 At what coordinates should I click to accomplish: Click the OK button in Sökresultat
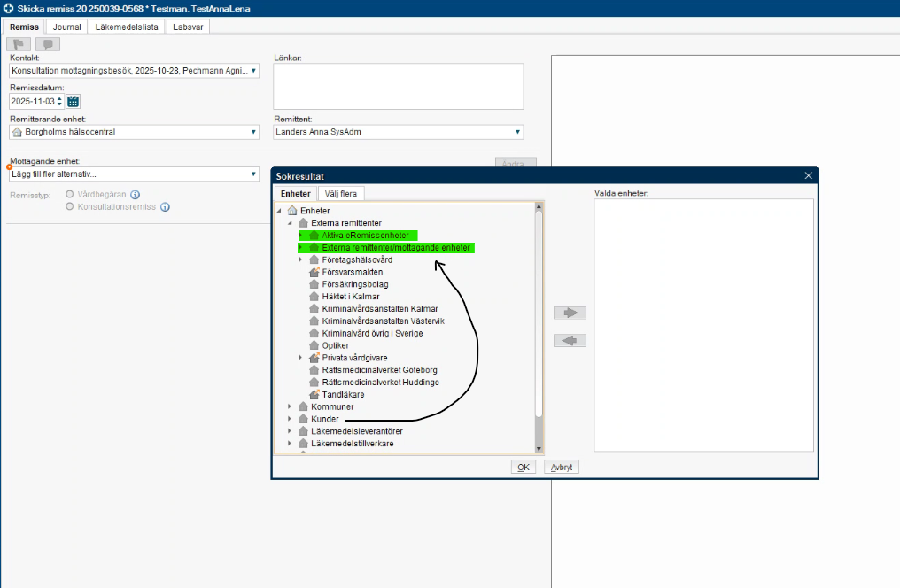524,467
